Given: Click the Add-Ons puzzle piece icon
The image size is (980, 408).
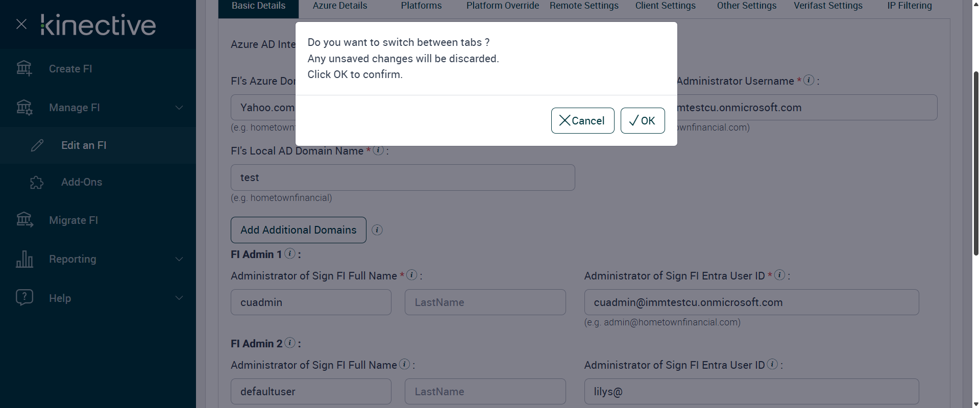Looking at the screenshot, I should tap(37, 182).
